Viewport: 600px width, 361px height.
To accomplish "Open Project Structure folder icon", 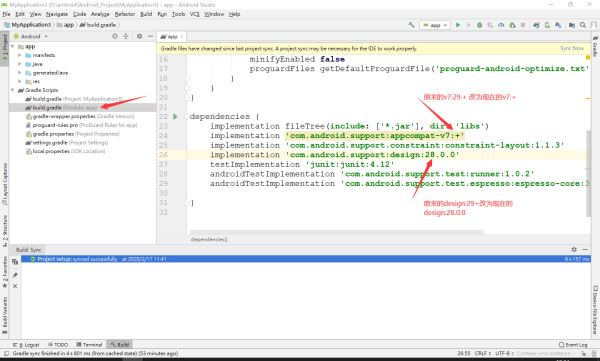I will coord(572,25).
